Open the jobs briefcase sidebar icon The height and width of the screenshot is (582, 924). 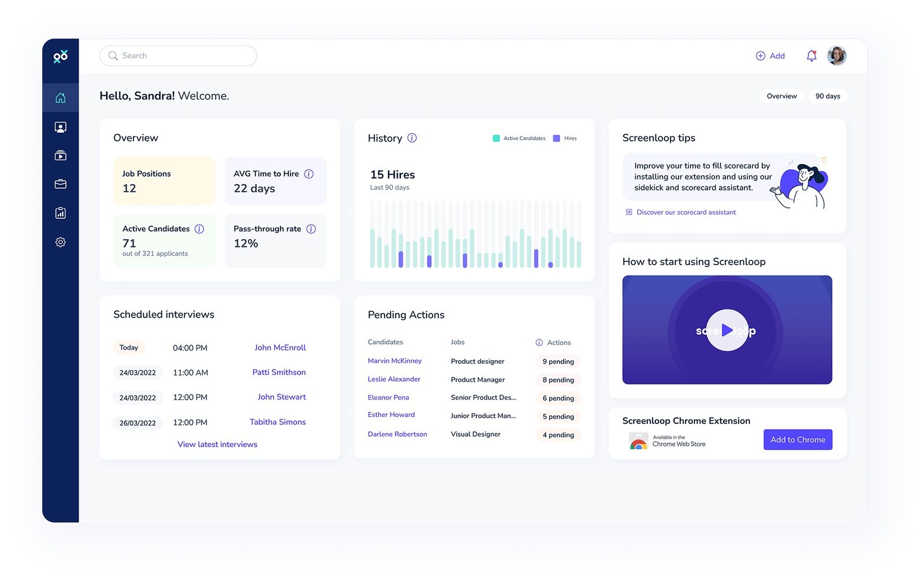(x=60, y=184)
